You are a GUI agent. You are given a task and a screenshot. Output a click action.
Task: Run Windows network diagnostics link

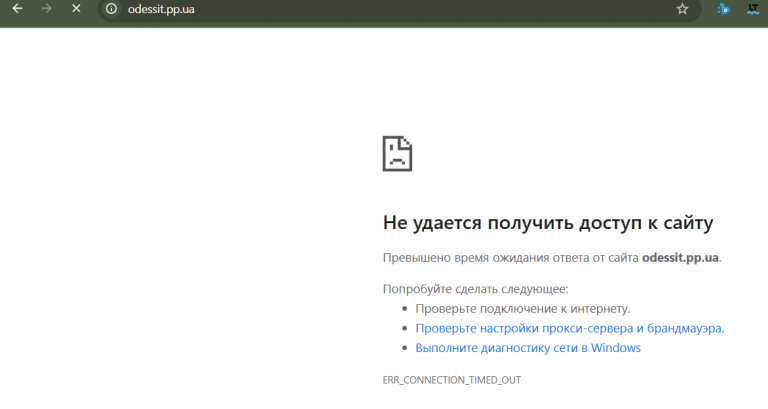coord(528,348)
